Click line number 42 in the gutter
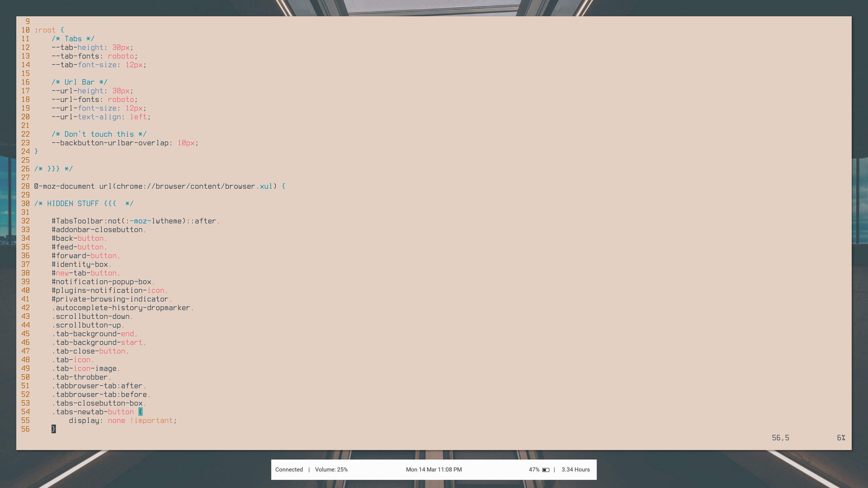868x488 pixels. pos(25,308)
